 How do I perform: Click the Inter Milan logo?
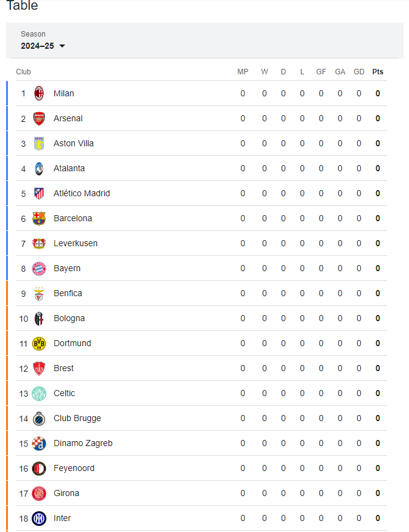click(x=39, y=519)
